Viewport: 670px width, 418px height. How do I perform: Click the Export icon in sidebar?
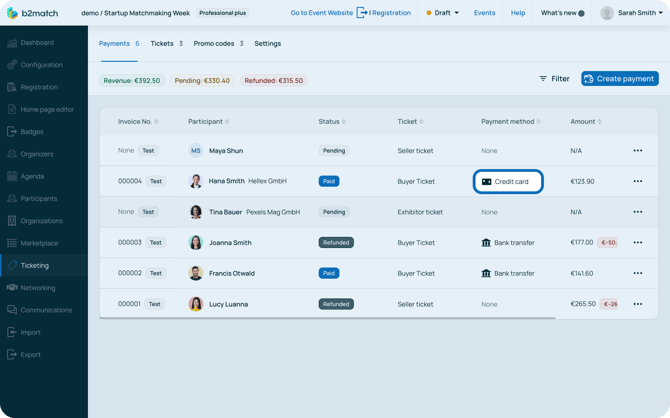(12, 354)
